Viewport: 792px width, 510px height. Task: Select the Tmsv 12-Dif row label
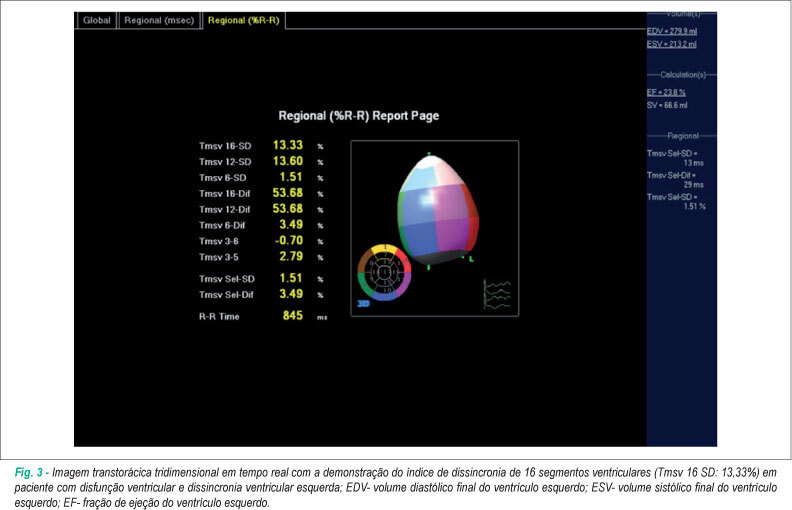tap(225, 210)
